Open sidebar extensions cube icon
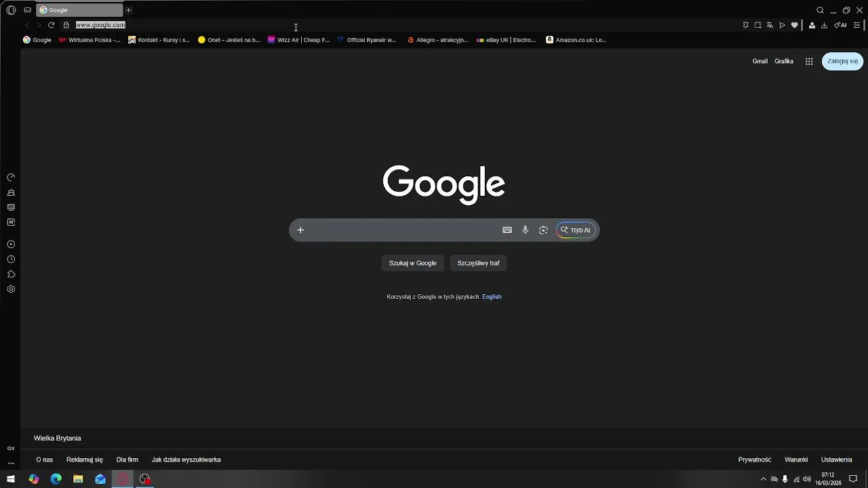 (x=11, y=274)
